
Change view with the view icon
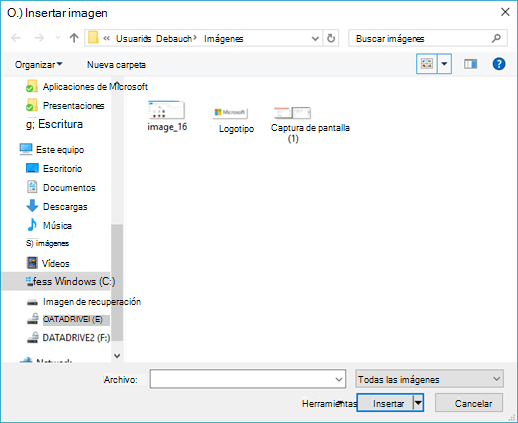427,63
